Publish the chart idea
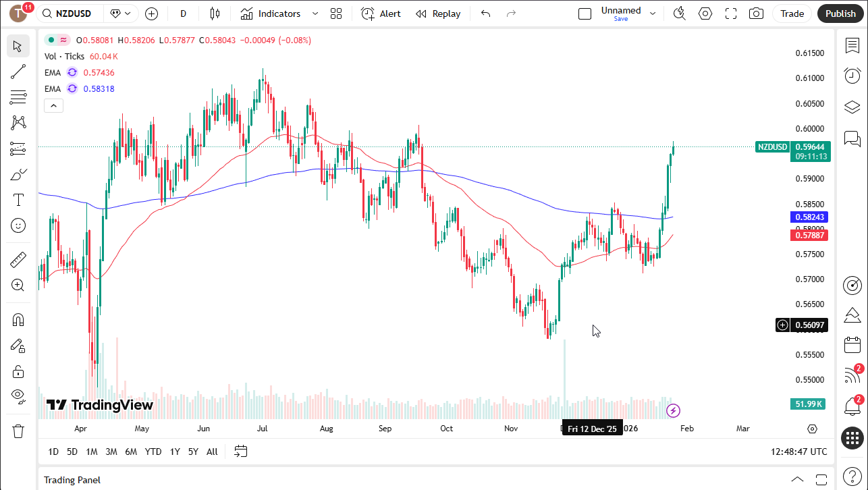This screenshot has height=490, width=868. click(x=840, y=13)
